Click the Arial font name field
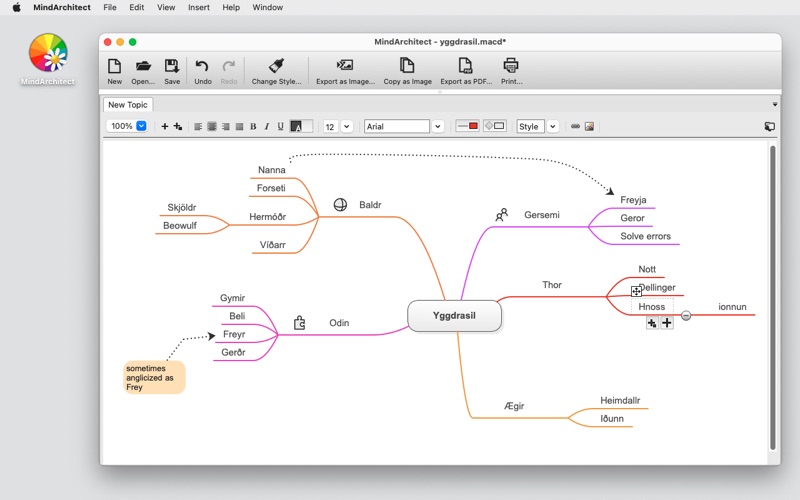This screenshot has height=500, width=800. [397, 127]
